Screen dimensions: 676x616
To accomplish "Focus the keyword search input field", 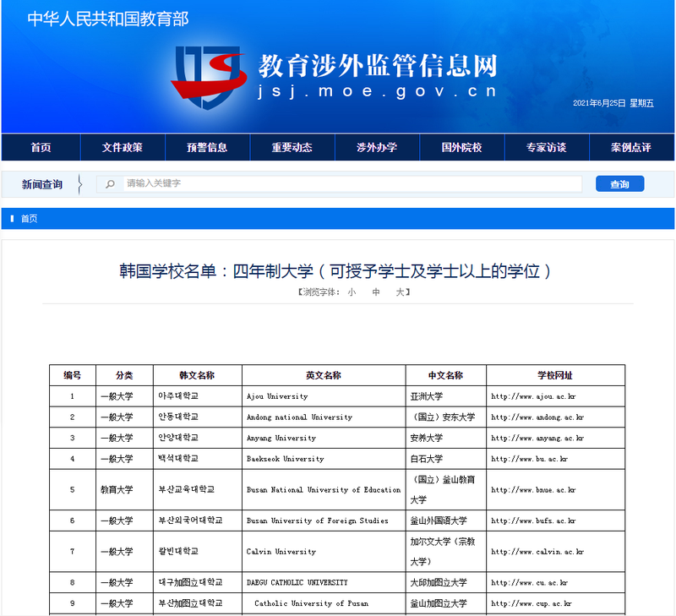I will pyautogui.click(x=351, y=184).
